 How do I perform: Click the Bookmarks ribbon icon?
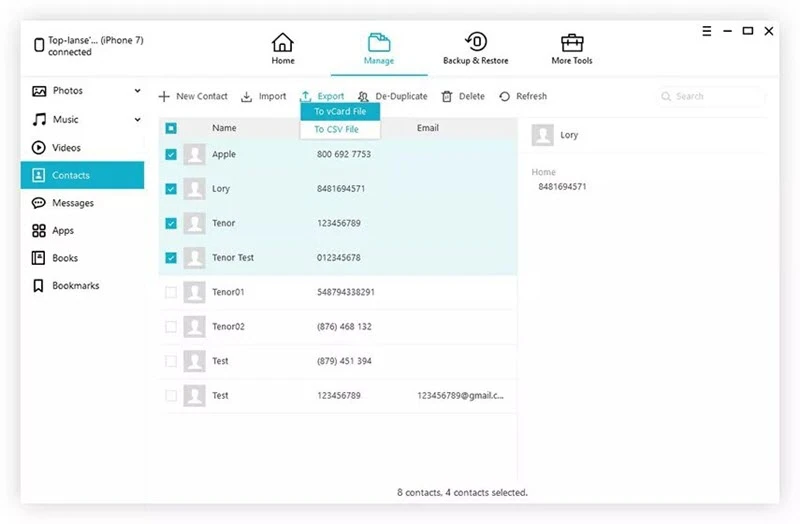click(x=38, y=286)
